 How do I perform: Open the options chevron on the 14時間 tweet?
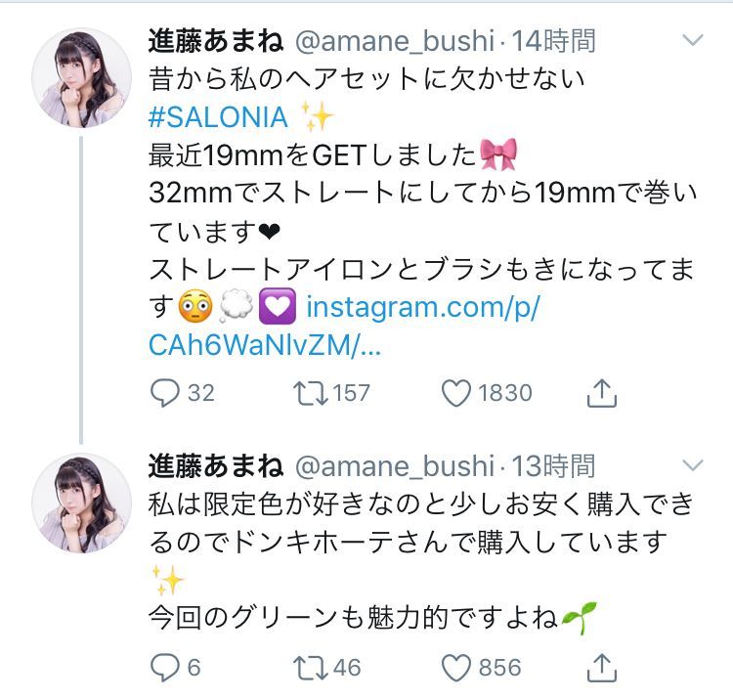[x=693, y=40]
